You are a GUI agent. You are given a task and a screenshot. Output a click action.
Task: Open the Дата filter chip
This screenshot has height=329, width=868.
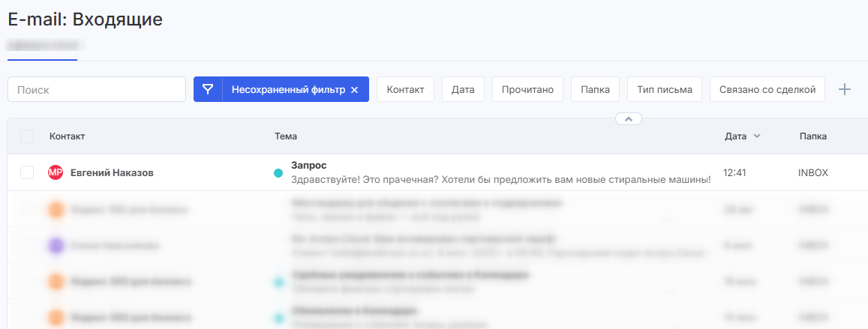(x=463, y=89)
